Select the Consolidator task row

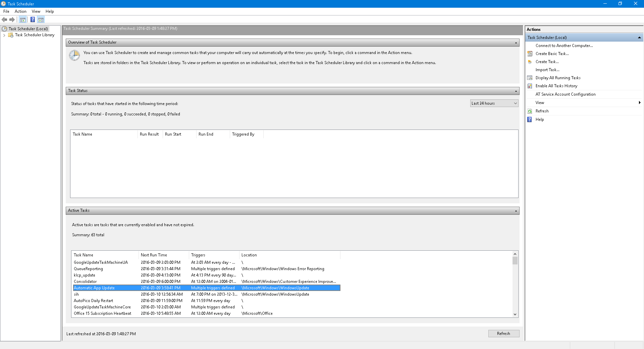[207, 282]
